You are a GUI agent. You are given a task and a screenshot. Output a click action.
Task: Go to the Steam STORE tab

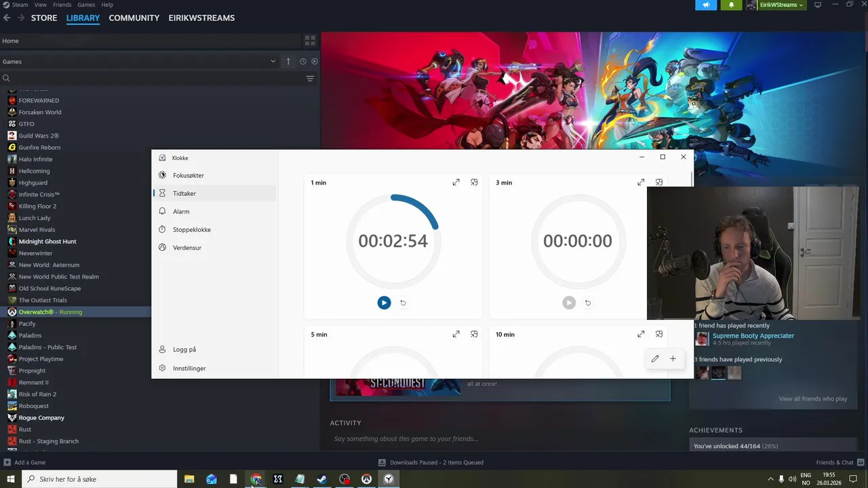44,18
